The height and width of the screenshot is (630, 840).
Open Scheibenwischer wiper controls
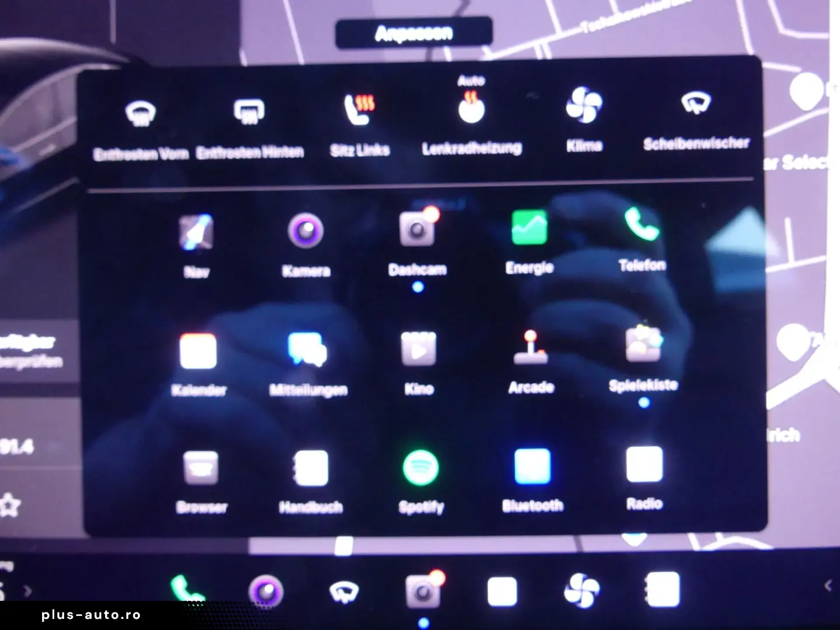[x=695, y=105]
